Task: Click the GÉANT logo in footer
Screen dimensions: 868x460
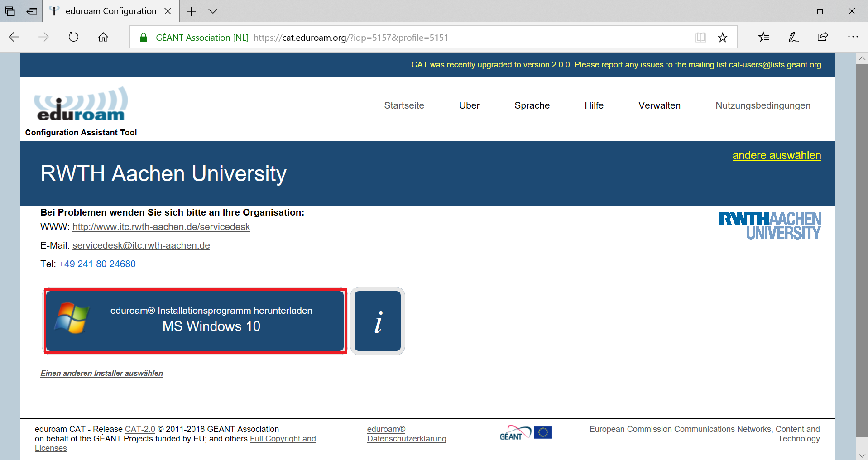Action: [x=515, y=433]
